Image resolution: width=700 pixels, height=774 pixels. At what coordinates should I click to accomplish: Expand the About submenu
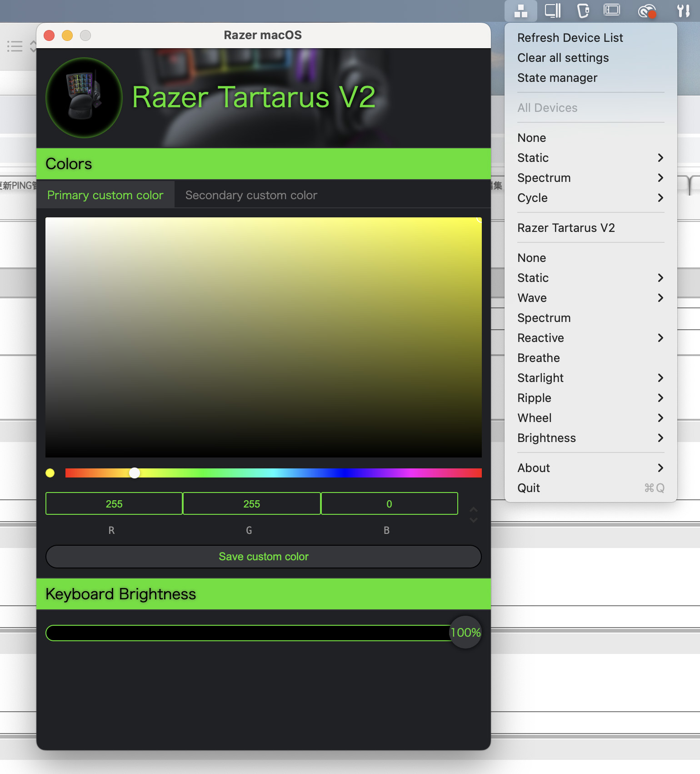[591, 468]
